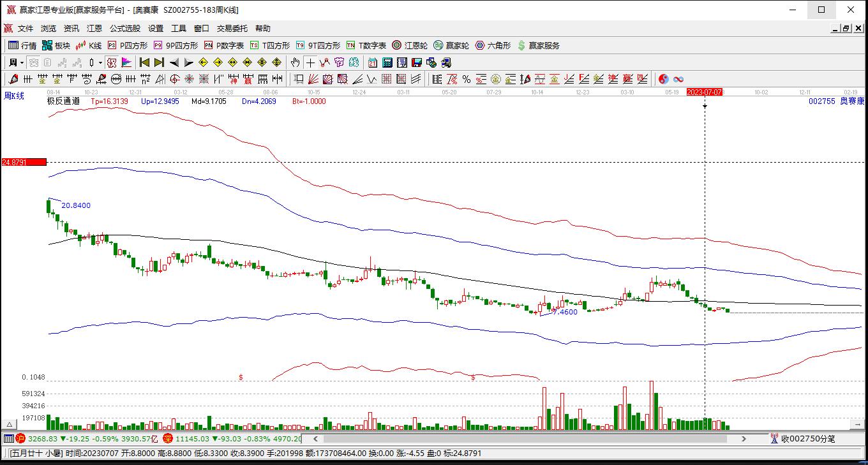Restore the inner chart window

(846, 29)
